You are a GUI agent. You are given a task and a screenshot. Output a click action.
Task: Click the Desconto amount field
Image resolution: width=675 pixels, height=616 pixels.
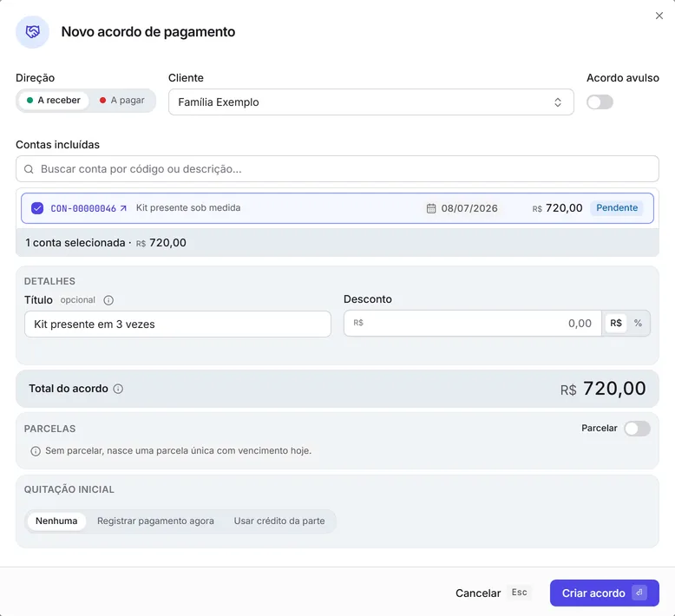pyautogui.click(x=472, y=324)
